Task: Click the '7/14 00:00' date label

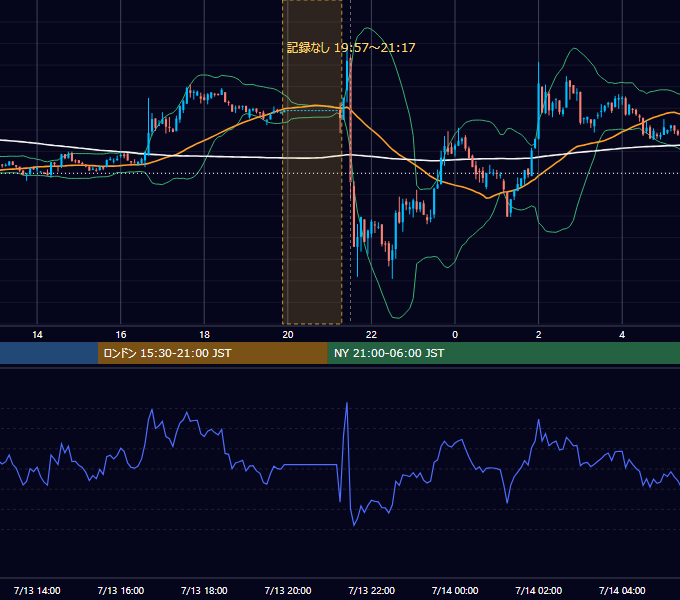Action: pos(455,590)
